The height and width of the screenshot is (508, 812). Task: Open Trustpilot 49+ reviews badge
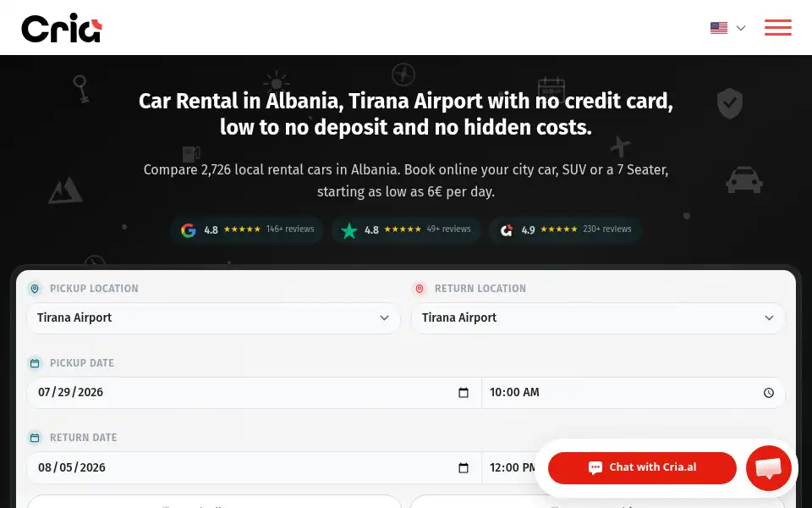(406, 229)
